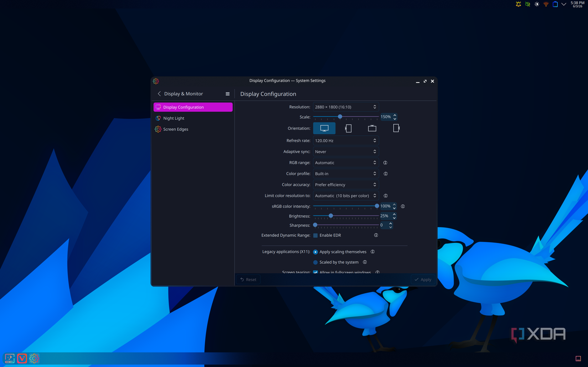Open Night Light settings page
Image resolution: width=588 pixels, height=367 pixels.
(193, 118)
